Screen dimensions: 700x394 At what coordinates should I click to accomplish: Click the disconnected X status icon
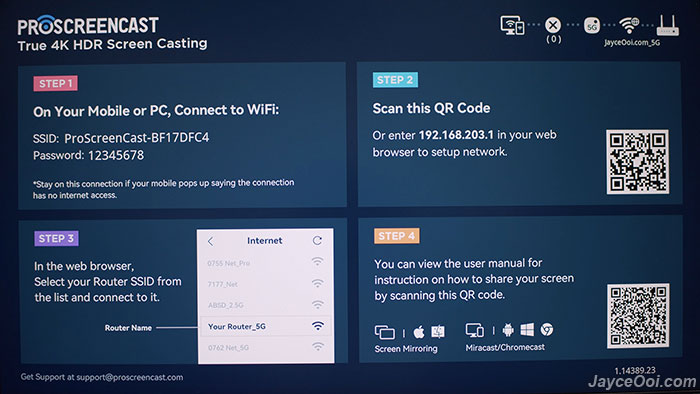click(x=553, y=25)
